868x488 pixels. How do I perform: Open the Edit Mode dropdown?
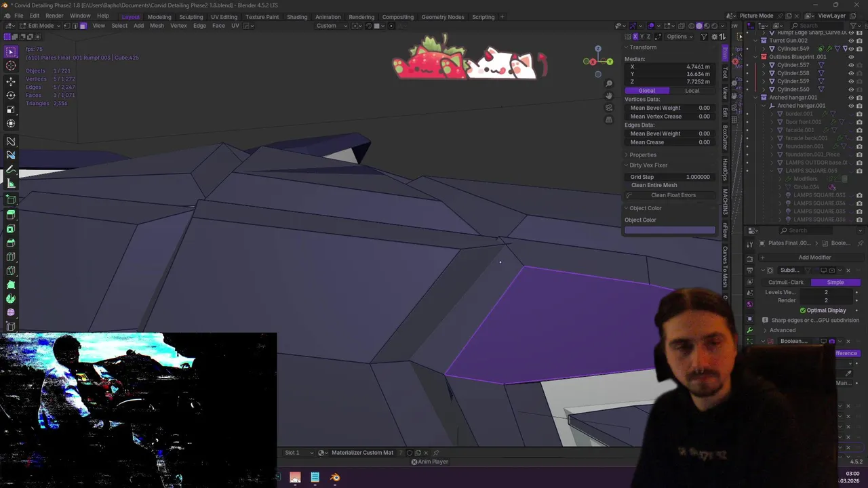41,26
